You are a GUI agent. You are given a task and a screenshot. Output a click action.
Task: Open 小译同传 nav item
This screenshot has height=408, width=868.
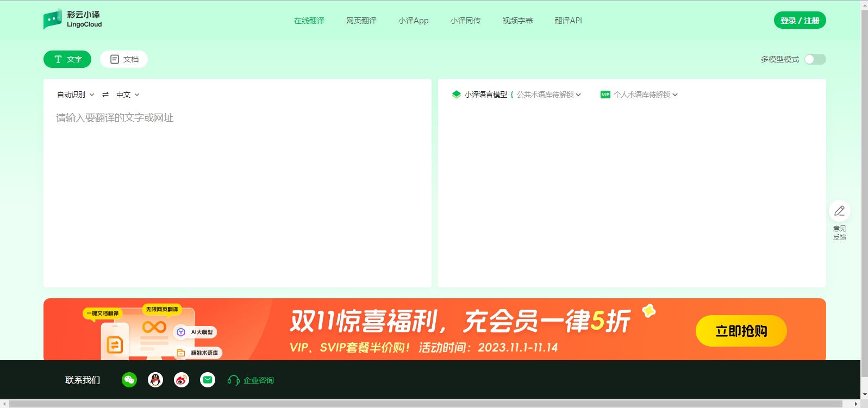point(465,21)
